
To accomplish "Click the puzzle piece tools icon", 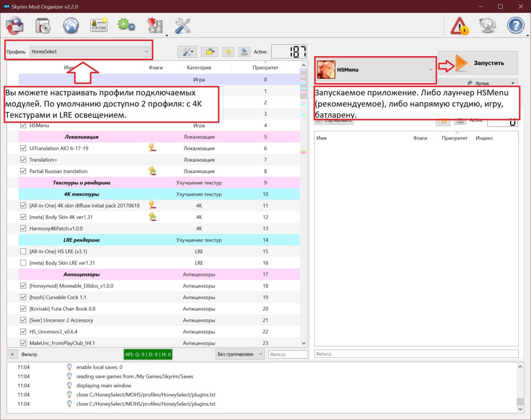I will pyautogui.click(x=155, y=26).
